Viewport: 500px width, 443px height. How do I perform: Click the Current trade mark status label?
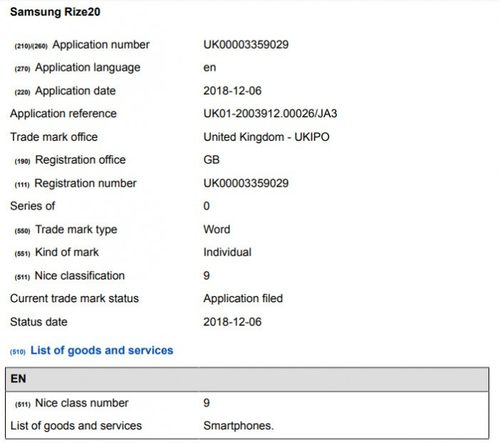74,298
